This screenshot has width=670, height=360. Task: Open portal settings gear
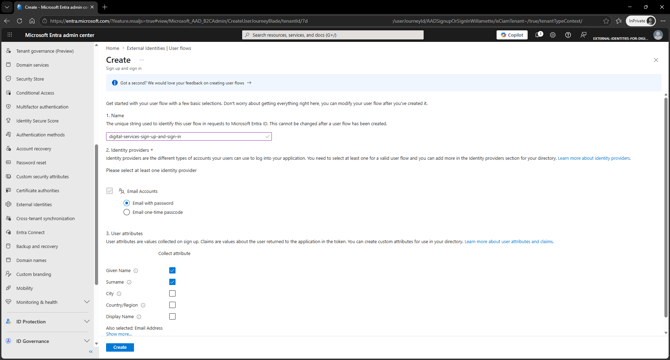[553, 35]
